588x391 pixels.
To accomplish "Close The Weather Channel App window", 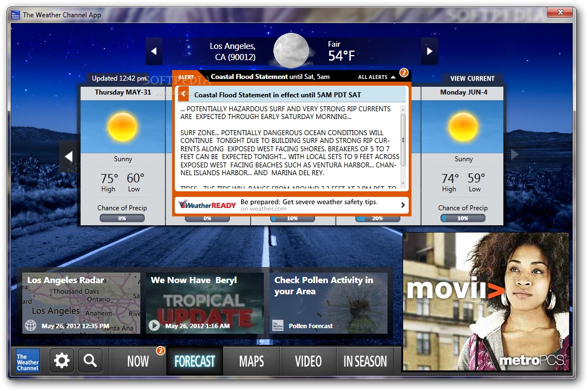I will [x=560, y=12].
